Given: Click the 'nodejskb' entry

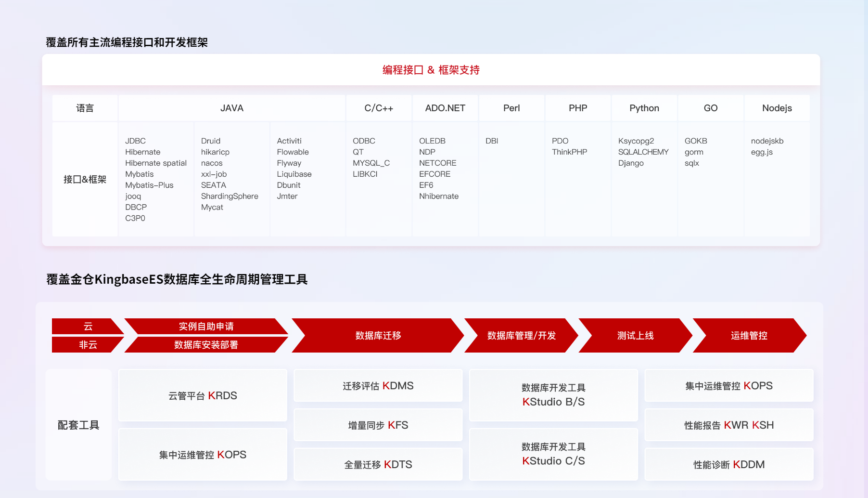Looking at the screenshot, I should click(767, 141).
